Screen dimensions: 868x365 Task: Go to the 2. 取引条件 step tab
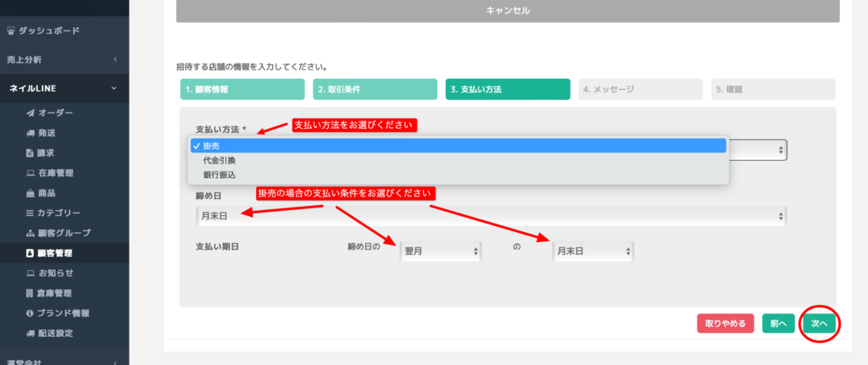coord(375,89)
